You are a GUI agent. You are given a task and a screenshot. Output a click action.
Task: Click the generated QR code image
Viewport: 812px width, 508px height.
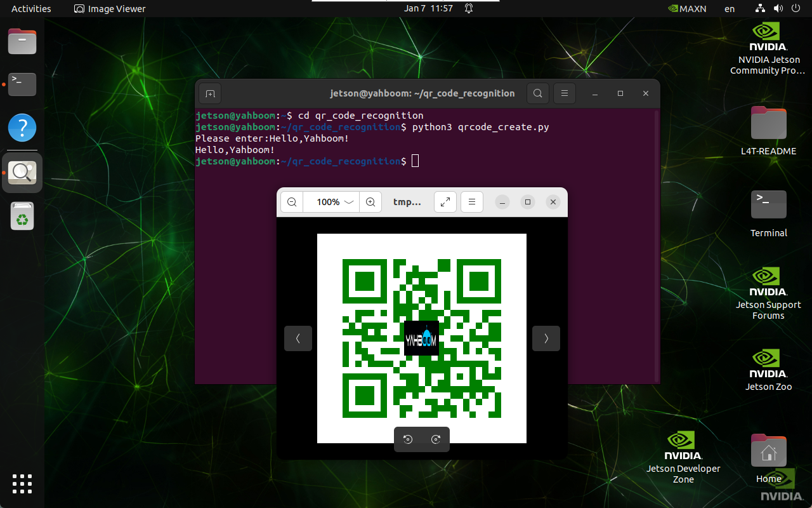422,338
